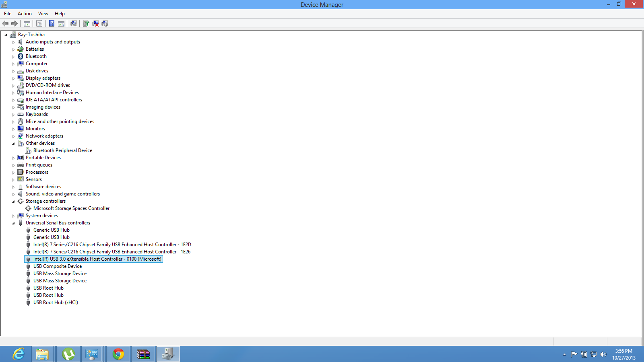Select Enhanced Host Controller - 1E26
Viewport: 644px width, 362px height.
point(112,252)
